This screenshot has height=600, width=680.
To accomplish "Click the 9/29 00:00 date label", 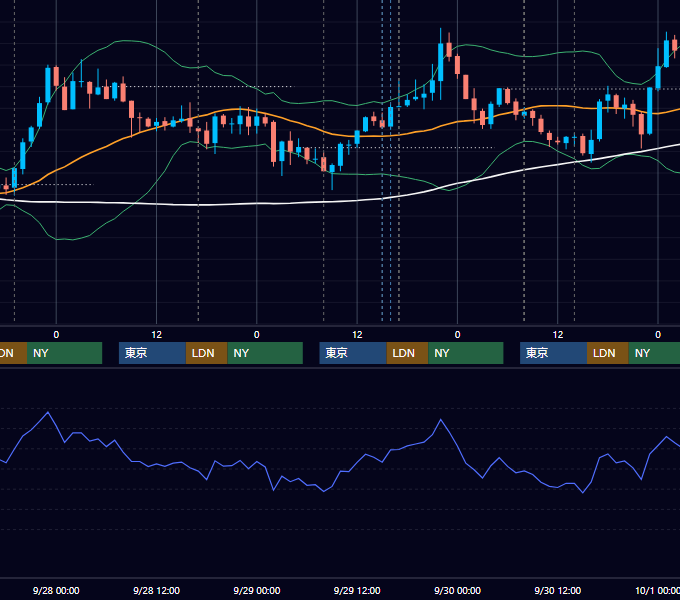I will coord(257,590).
